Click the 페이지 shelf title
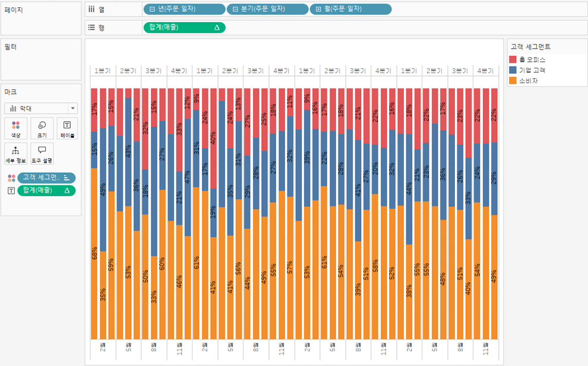 coord(14,10)
